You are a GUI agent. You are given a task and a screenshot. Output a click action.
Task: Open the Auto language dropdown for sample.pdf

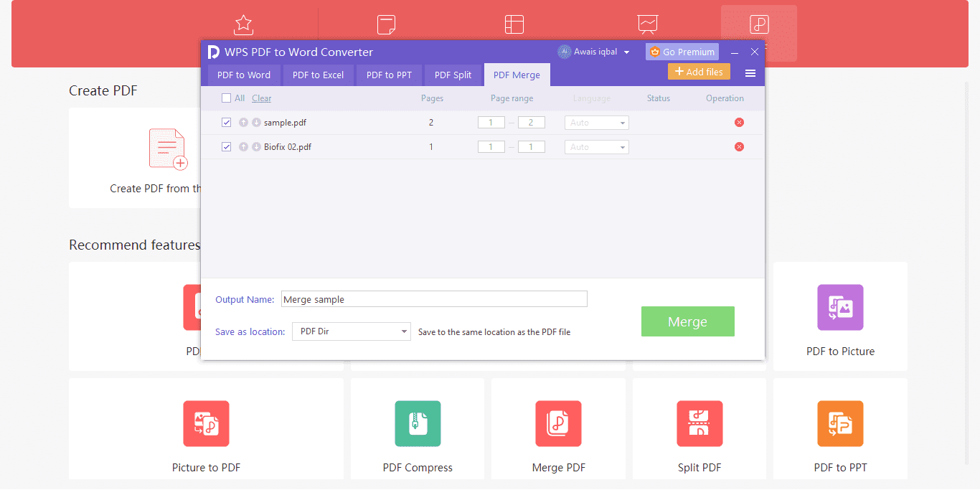click(x=597, y=123)
